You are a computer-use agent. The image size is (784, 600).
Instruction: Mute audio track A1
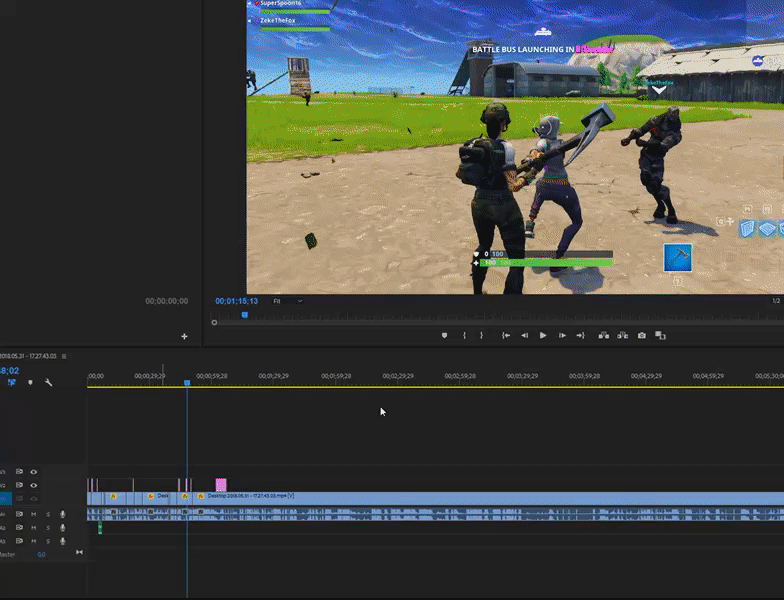pos(34,514)
